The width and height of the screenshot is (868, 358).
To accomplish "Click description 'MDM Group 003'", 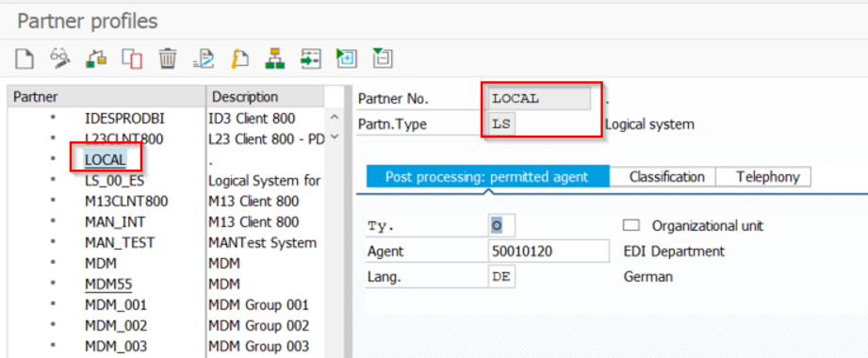I will tap(258, 347).
